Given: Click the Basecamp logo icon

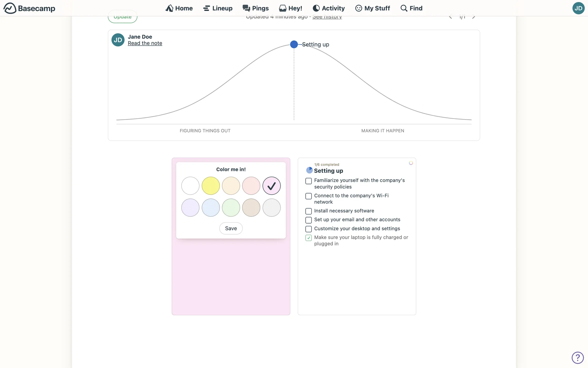Looking at the screenshot, I should (10, 8).
